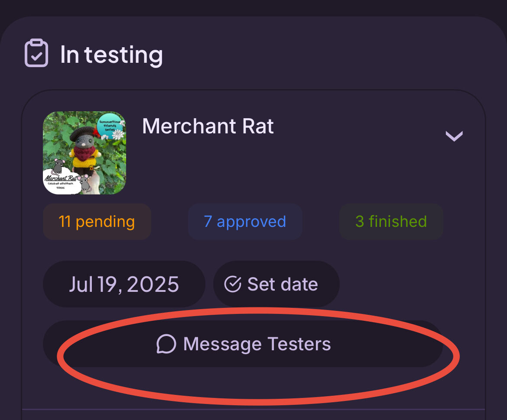
Task: Click the cursive Merchant Rat label inside the thumbnail
Action: pyautogui.click(x=60, y=178)
